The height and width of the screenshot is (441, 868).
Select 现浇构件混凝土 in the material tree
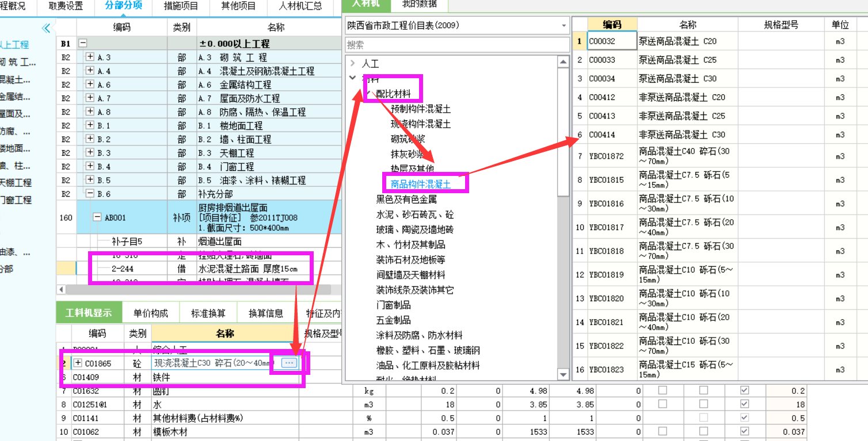click(421, 124)
